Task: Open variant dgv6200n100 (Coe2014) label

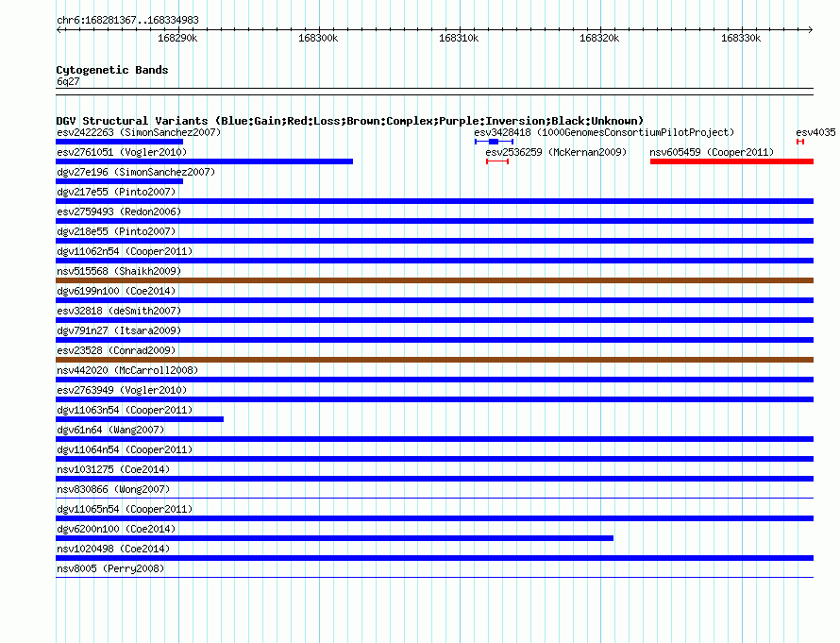Action: [x=116, y=529]
